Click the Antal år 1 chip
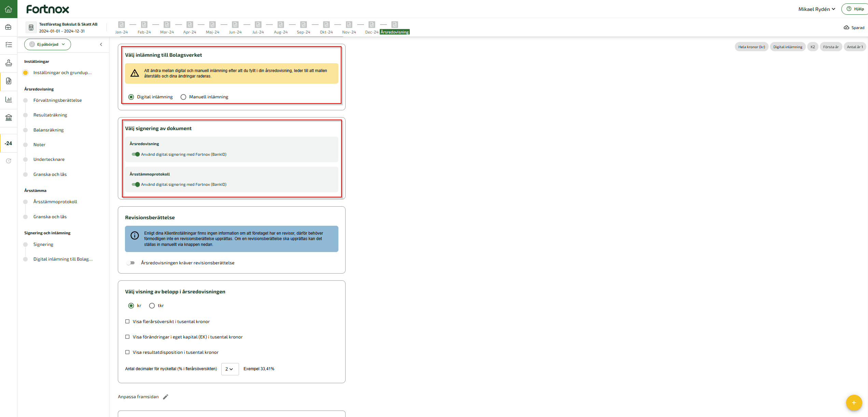The height and width of the screenshot is (417, 868). (855, 47)
